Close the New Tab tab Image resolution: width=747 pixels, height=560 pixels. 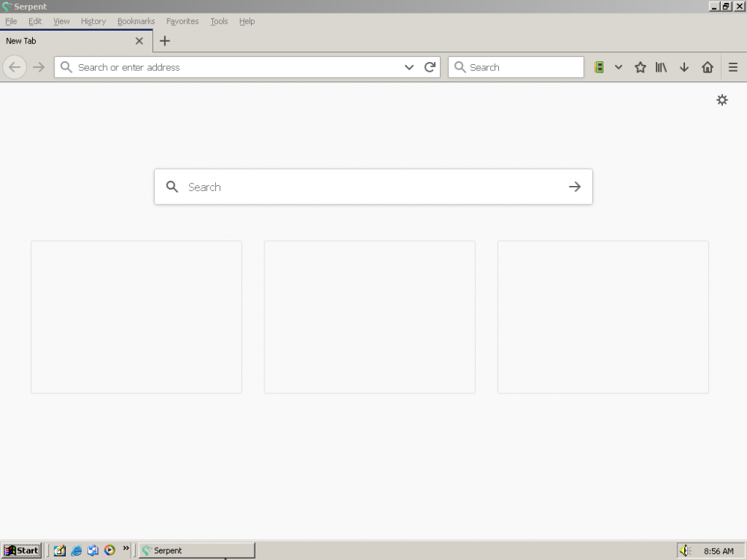tap(139, 41)
